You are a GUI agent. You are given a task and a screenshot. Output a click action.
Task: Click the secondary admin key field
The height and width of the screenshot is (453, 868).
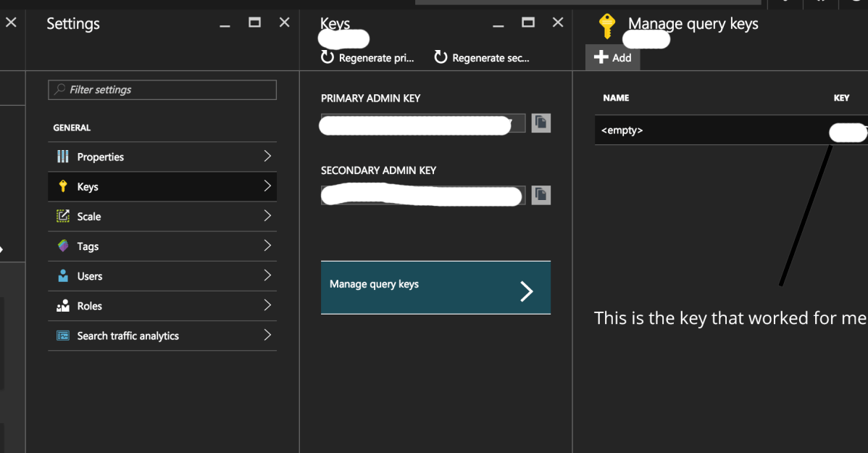pos(423,195)
